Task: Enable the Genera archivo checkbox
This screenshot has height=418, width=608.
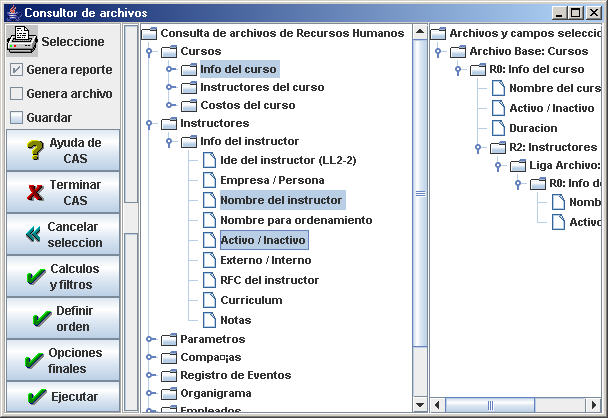Action: 16,94
